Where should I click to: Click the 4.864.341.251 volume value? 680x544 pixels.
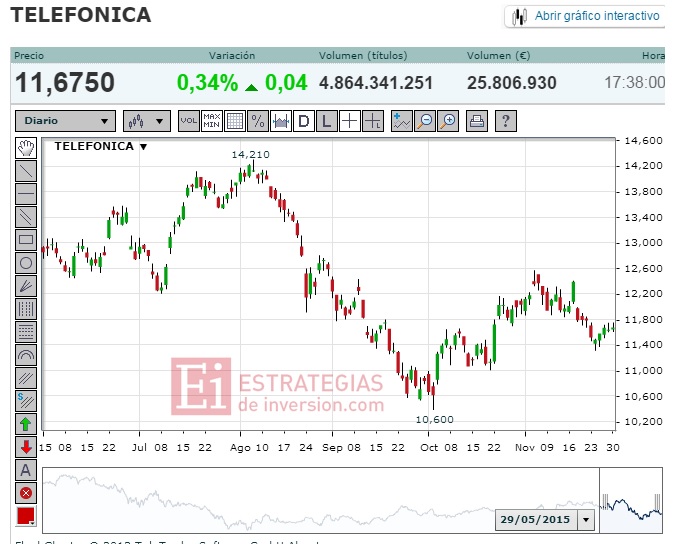(x=376, y=83)
